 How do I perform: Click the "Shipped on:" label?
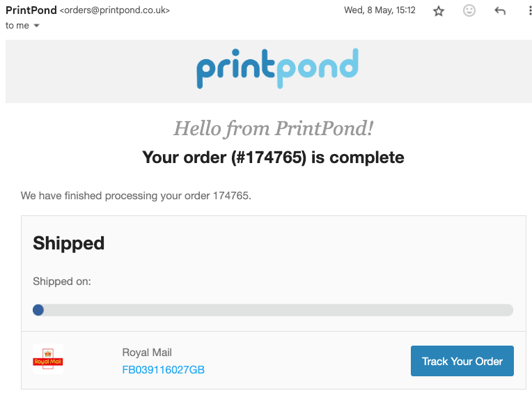pos(62,282)
